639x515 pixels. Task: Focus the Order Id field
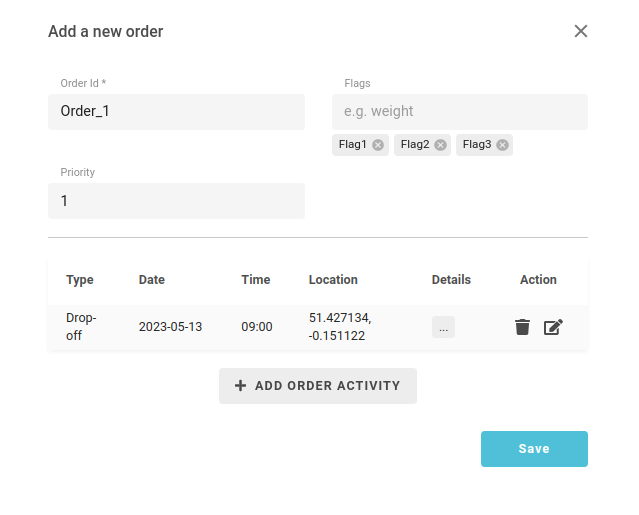point(176,112)
